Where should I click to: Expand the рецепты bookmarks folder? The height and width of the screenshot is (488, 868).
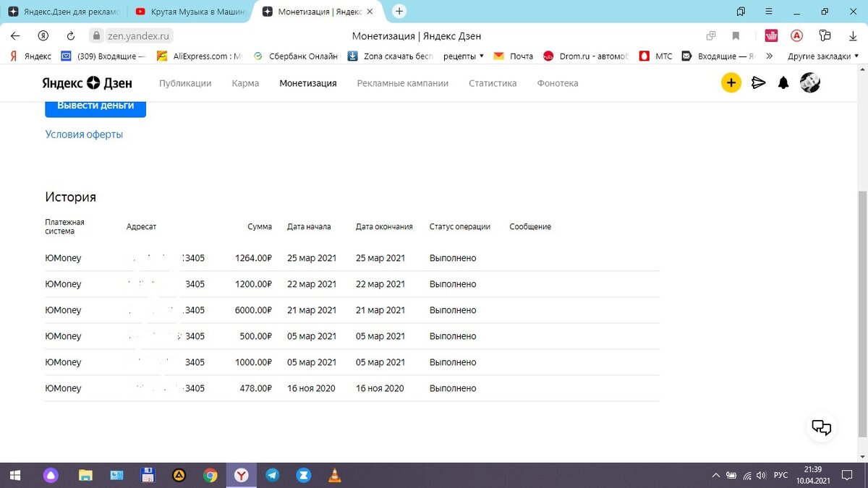coord(464,56)
